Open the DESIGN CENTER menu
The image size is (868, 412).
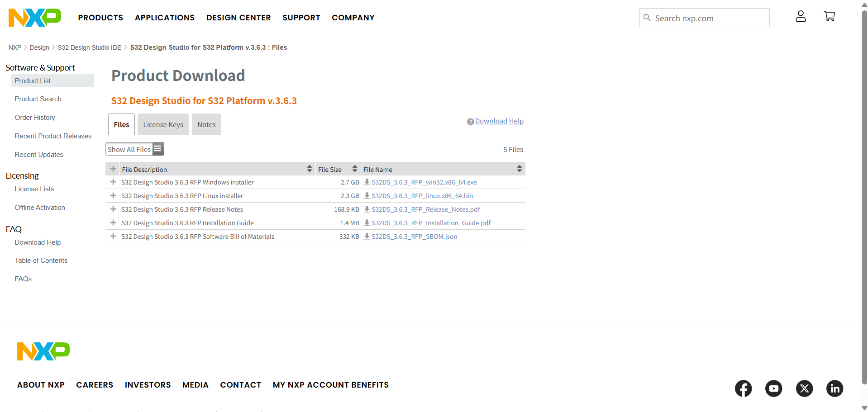(x=238, y=18)
